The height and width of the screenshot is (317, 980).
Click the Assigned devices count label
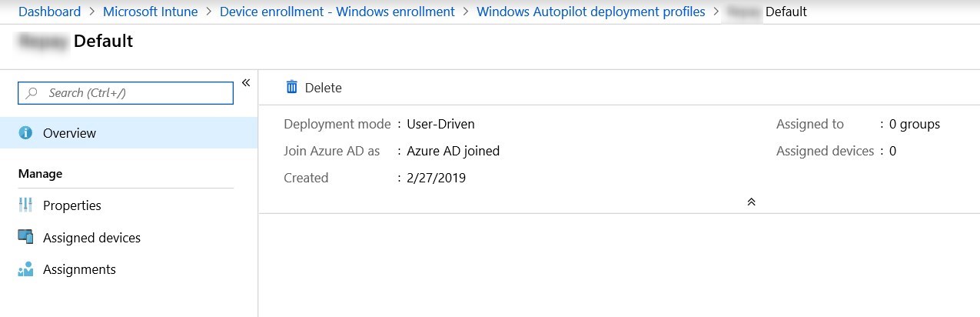pyautogui.click(x=825, y=151)
